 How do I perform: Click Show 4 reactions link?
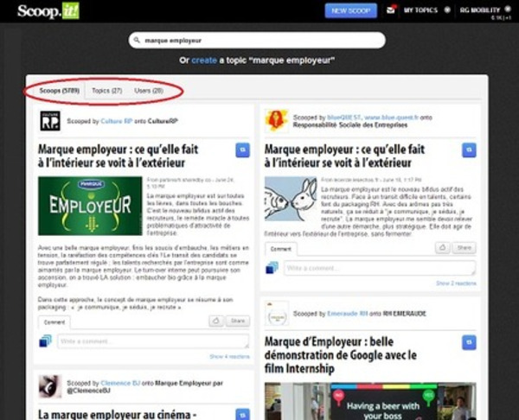[x=229, y=357]
